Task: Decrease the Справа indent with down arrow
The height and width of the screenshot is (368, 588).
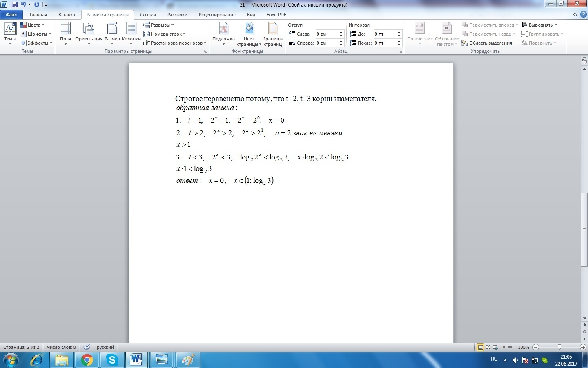Action: coord(341,45)
